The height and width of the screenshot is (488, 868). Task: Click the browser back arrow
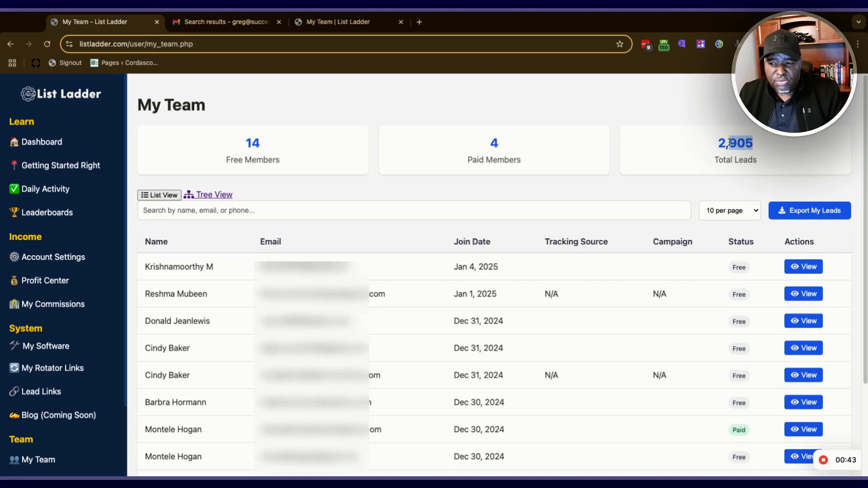tap(10, 44)
